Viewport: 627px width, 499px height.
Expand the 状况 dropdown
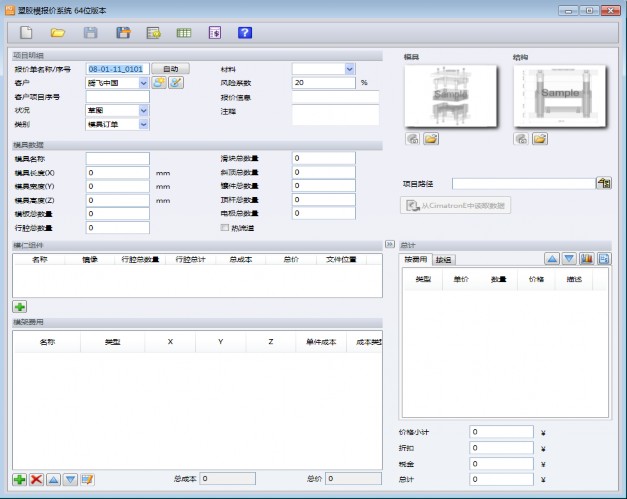click(x=144, y=110)
